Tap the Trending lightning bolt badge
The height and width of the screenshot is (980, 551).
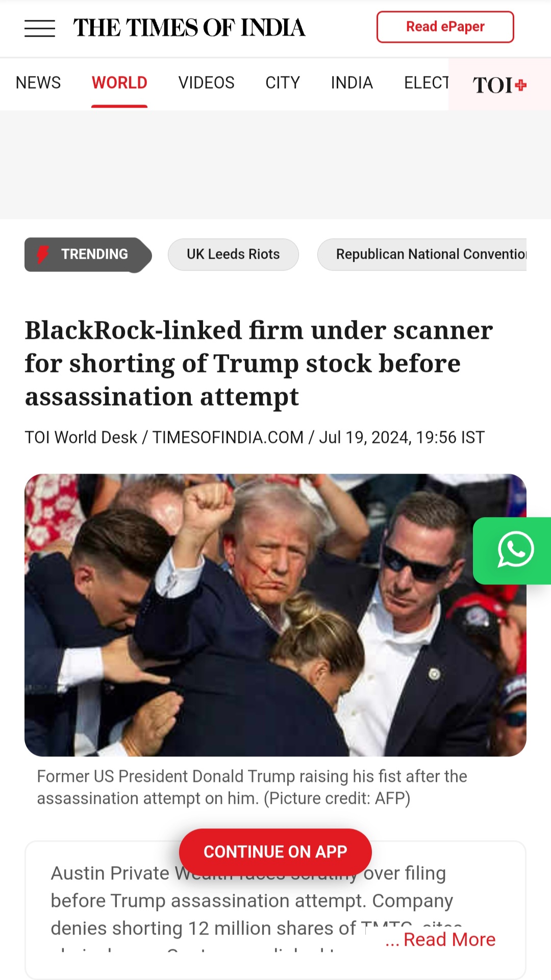[x=88, y=254]
